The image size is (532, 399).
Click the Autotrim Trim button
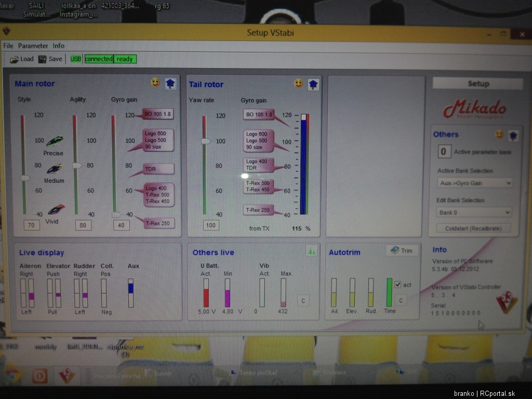[402, 251]
